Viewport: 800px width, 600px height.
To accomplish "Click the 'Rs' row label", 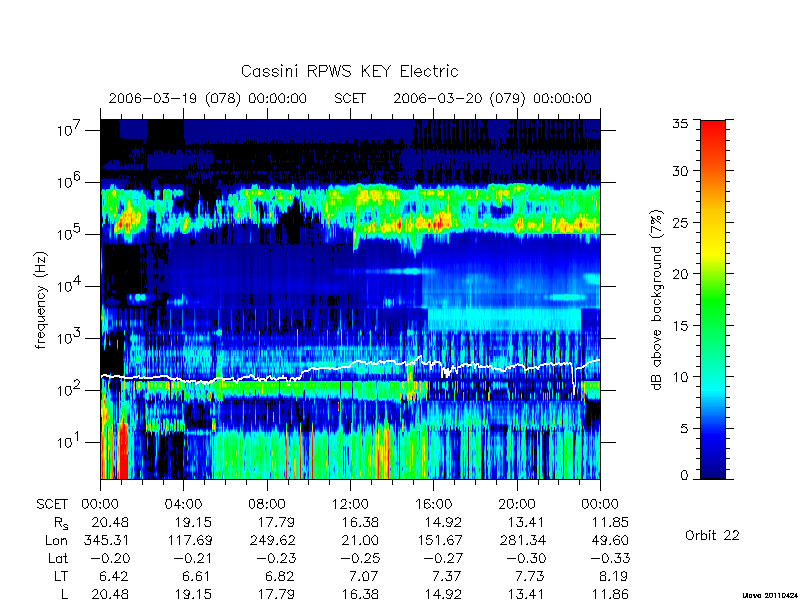I will pyautogui.click(x=61, y=523).
